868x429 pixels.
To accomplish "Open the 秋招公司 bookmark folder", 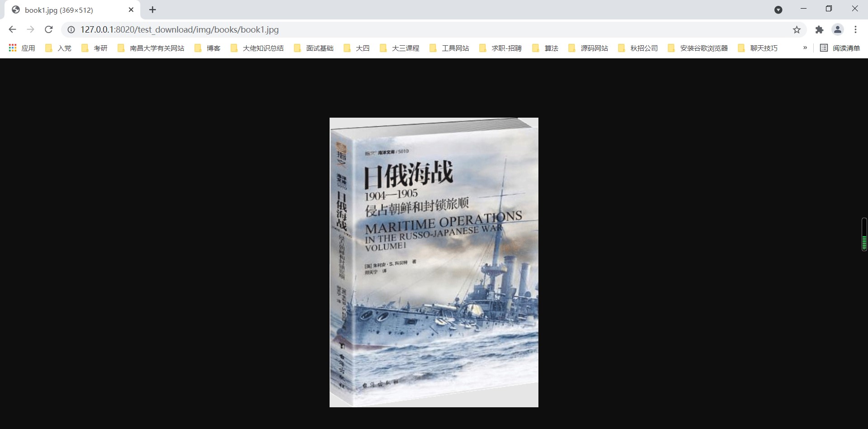I will (x=638, y=48).
